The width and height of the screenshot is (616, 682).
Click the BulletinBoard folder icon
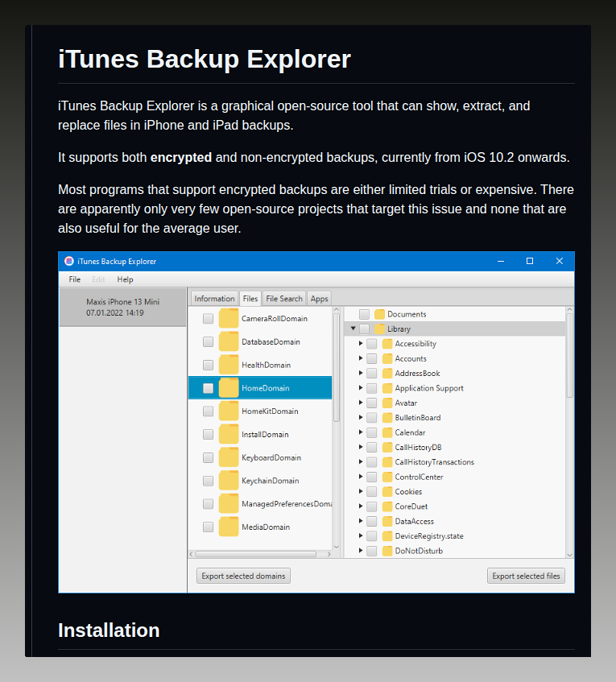pyautogui.click(x=387, y=418)
